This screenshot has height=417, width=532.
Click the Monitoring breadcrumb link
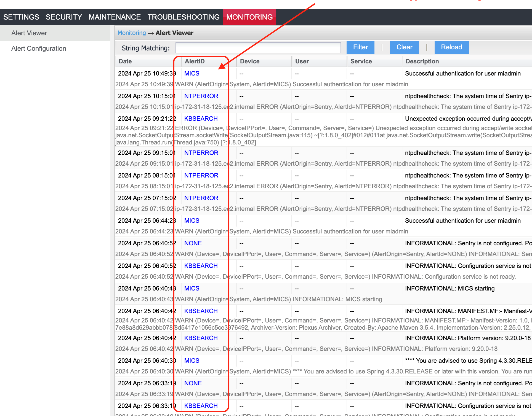(x=131, y=33)
